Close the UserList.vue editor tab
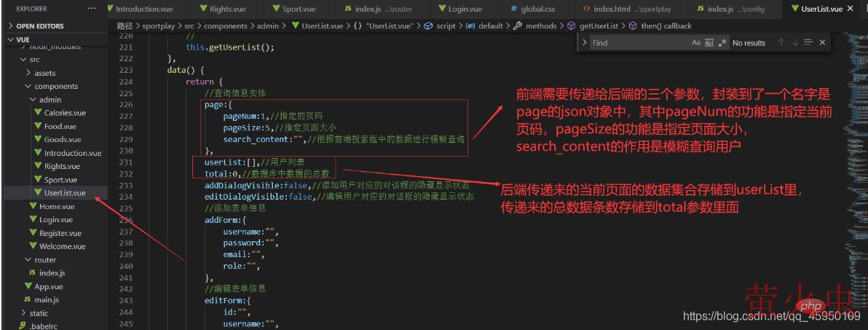The image size is (868, 330). (x=850, y=9)
